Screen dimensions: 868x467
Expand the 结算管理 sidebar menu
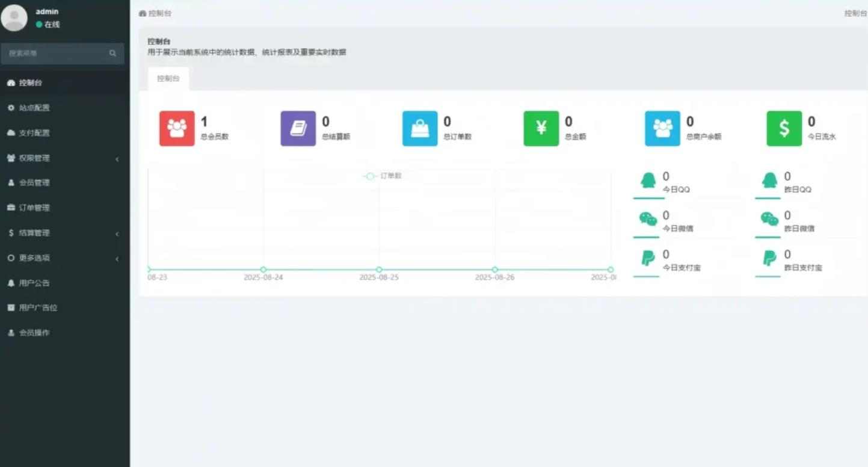pyautogui.click(x=64, y=233)
